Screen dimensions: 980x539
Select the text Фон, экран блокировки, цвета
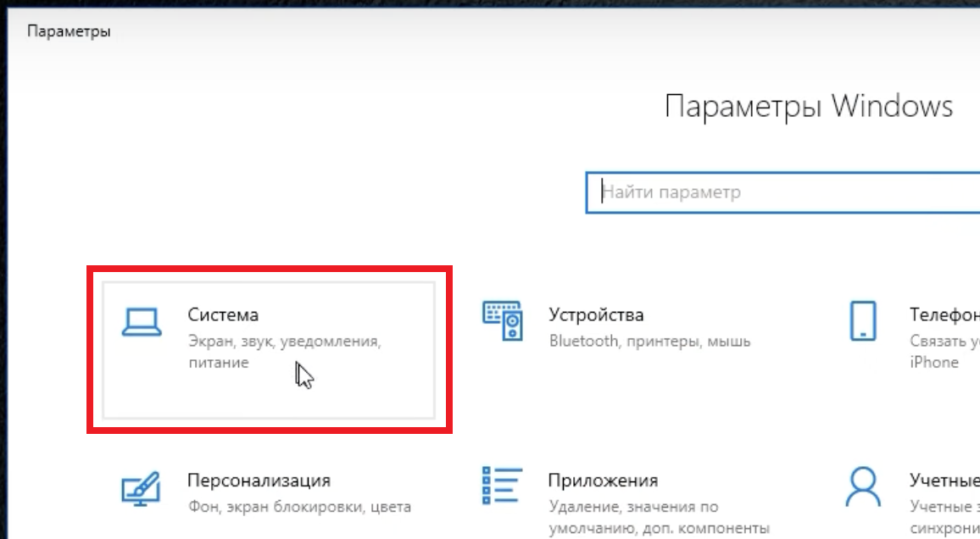tap(299, 507)
